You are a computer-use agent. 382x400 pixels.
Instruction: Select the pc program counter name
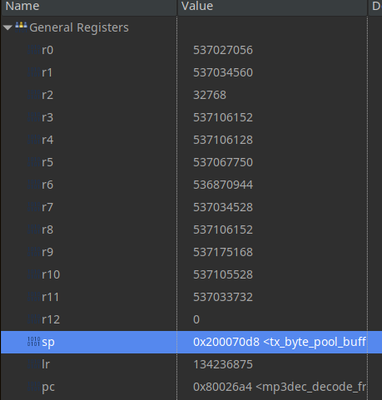(48, 387)
